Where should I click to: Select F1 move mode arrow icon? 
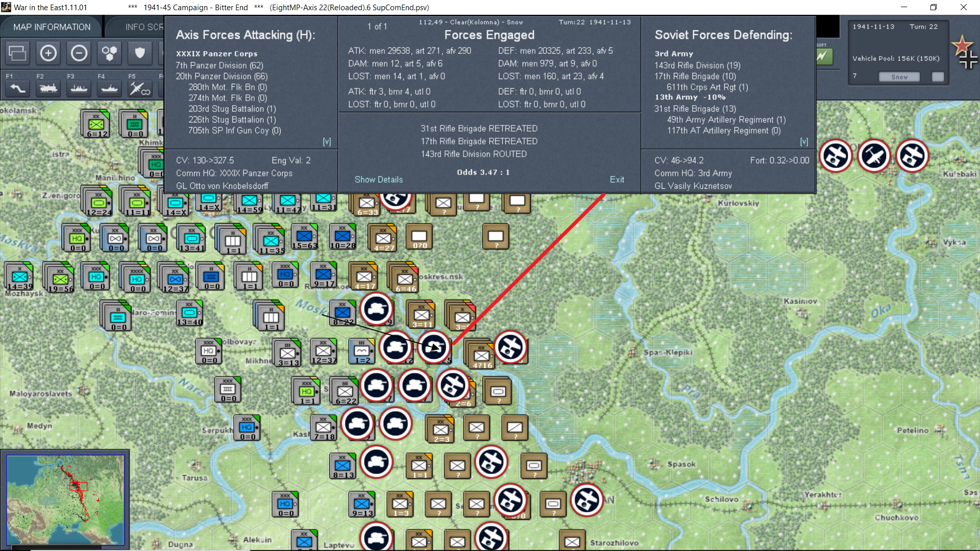pos(18,89)
